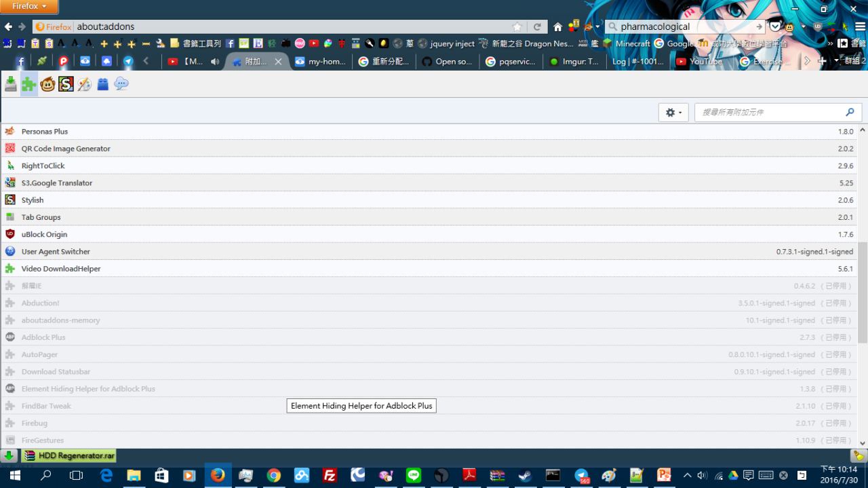Click the Pocket icon in toolbar

(775, 27)
